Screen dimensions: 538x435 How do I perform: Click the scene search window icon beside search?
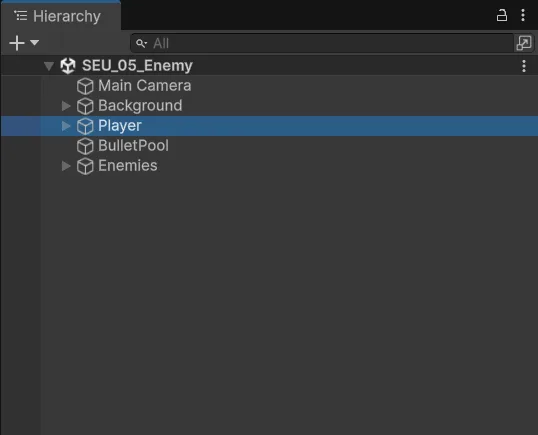coord(524,43)
